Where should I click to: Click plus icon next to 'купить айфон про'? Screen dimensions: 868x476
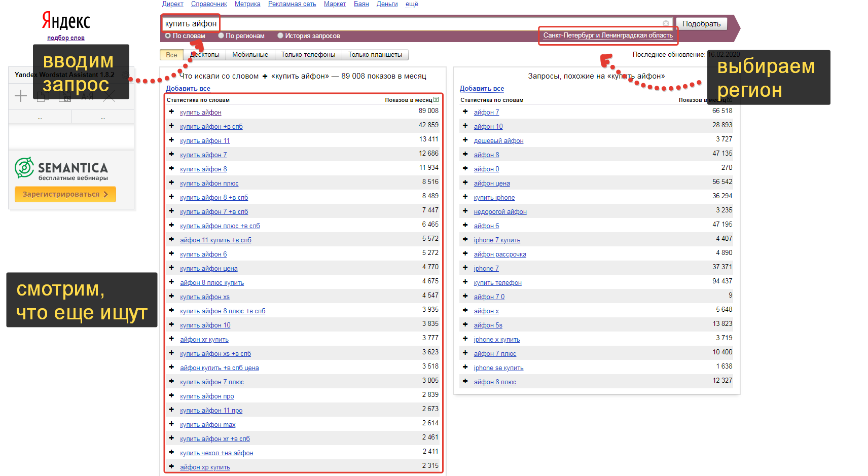pos(171,395)
